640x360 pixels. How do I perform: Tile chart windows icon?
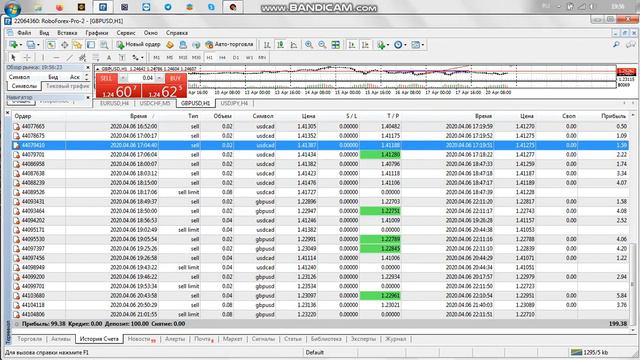(x=336, y=45)
